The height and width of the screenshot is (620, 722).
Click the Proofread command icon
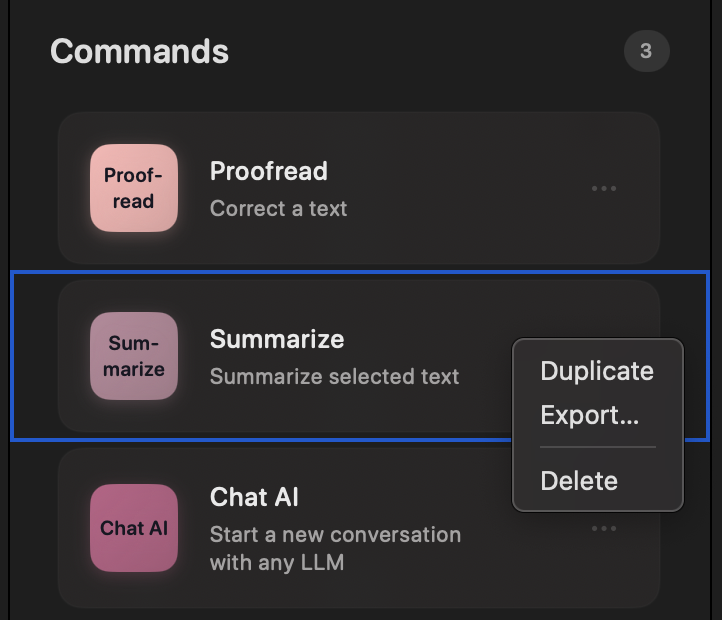coord(134,188)
